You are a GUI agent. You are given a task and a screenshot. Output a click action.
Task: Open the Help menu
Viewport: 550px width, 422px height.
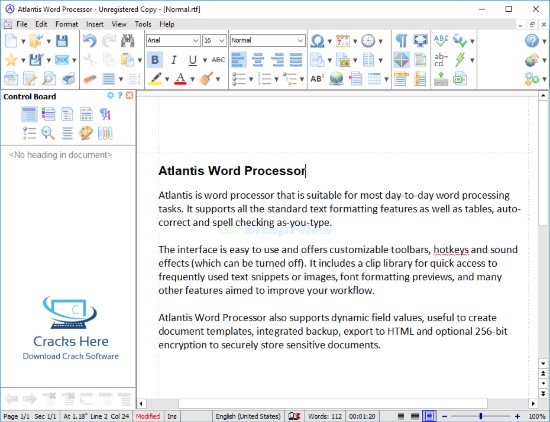(x=167, y=24)
